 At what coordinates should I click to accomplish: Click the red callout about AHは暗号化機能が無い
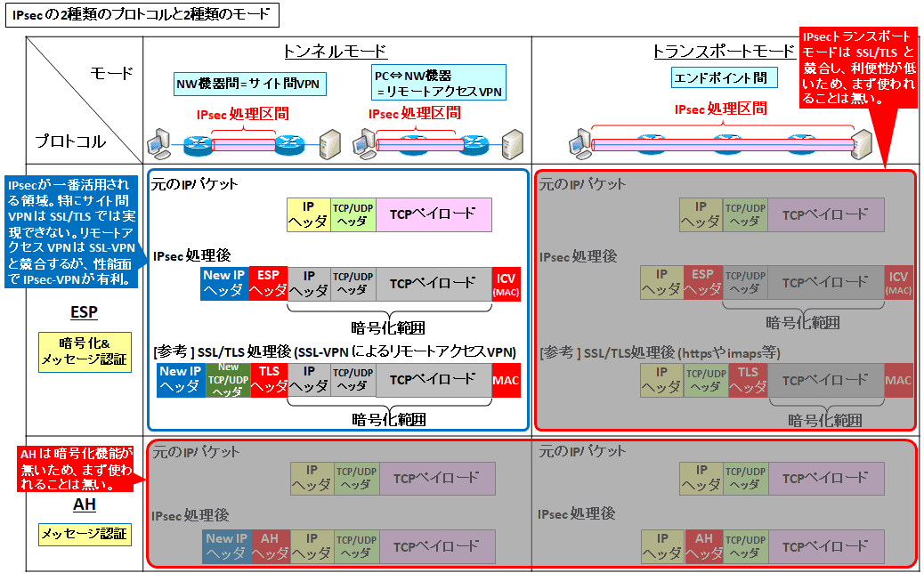76,469
